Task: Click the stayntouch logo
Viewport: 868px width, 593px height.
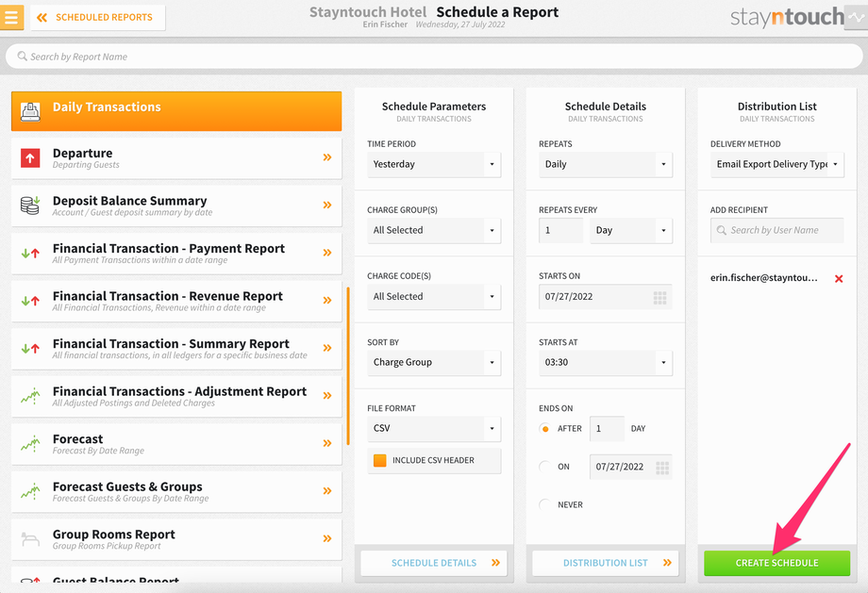Action: [x=787, y=17]
